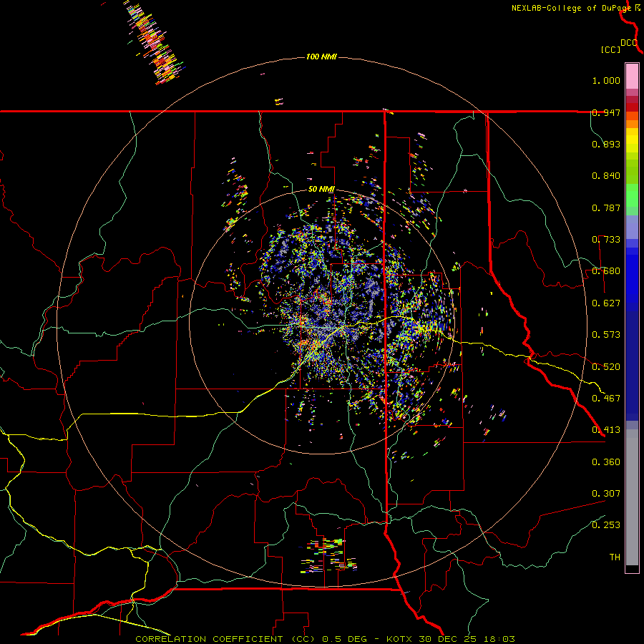The height and width of the screenshot is (644, 644).
Task: Click the 0.520 color scale value
Action: [x=606, y=367]
